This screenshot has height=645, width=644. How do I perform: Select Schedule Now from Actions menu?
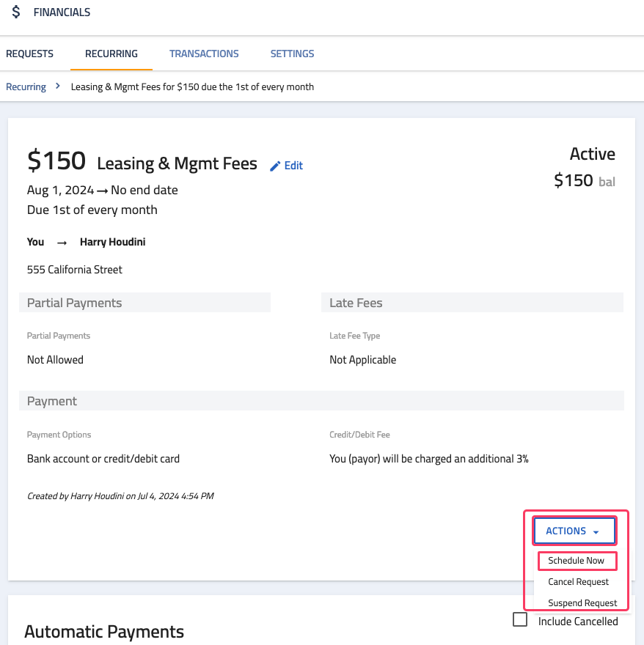(x=576, y=561)
